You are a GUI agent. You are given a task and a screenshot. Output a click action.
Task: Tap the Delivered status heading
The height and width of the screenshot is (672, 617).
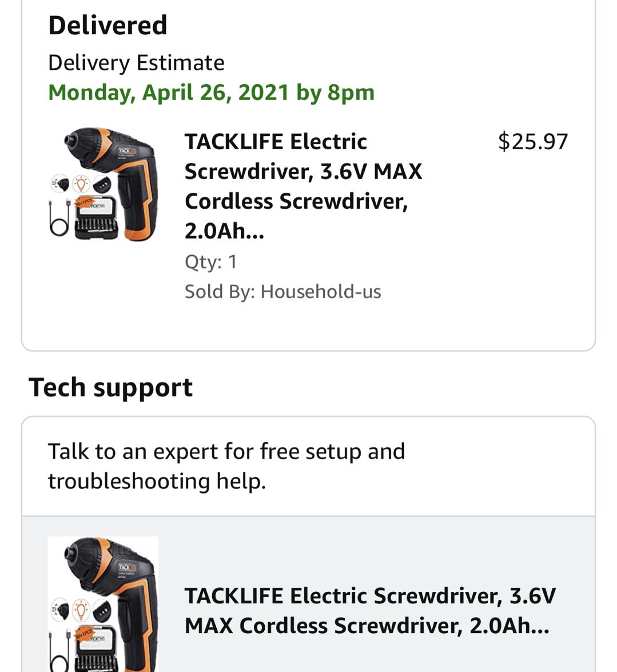(x=108, y=26)
